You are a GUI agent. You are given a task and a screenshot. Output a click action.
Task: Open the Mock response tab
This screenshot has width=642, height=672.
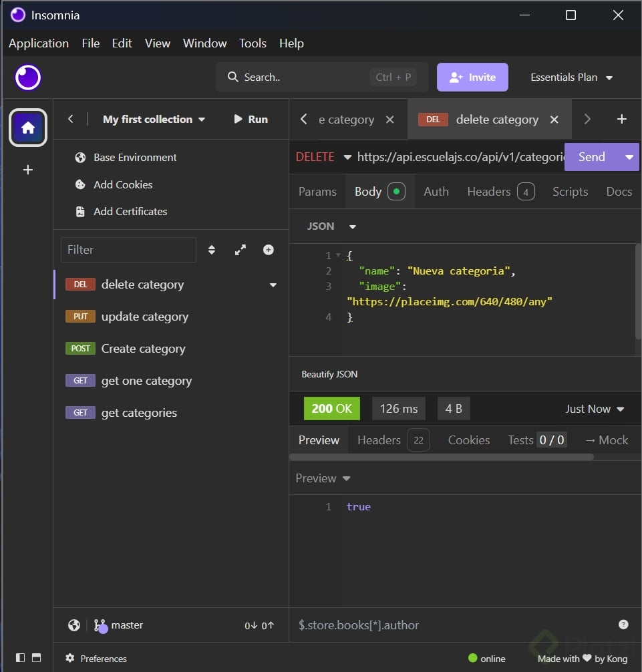coord(607,440)
